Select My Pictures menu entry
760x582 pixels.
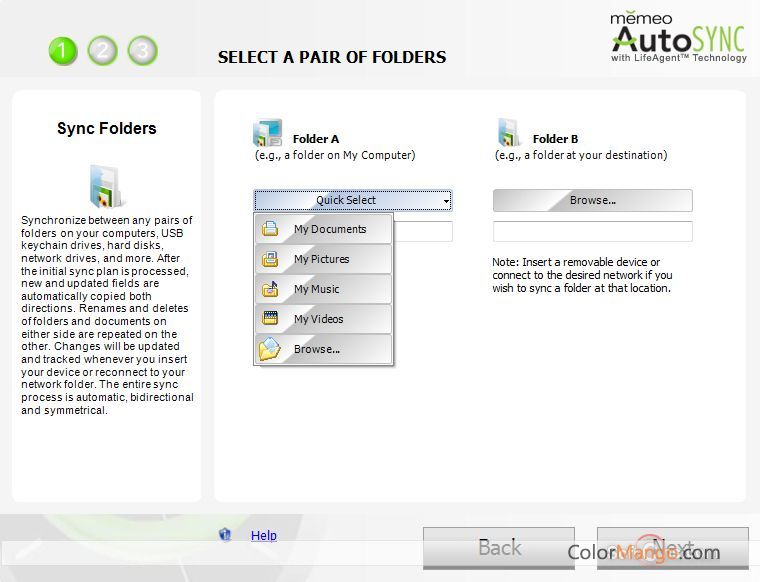tap(321, 259)
